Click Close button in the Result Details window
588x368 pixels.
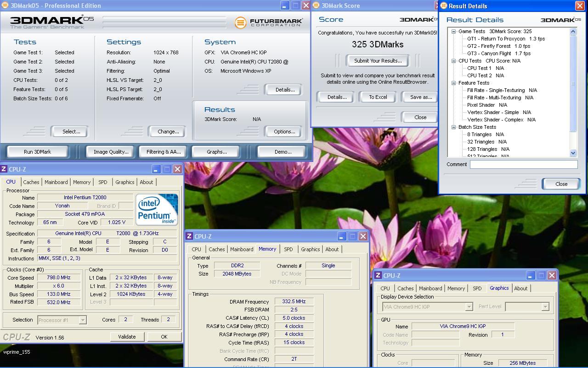click(x=561, y=184)
